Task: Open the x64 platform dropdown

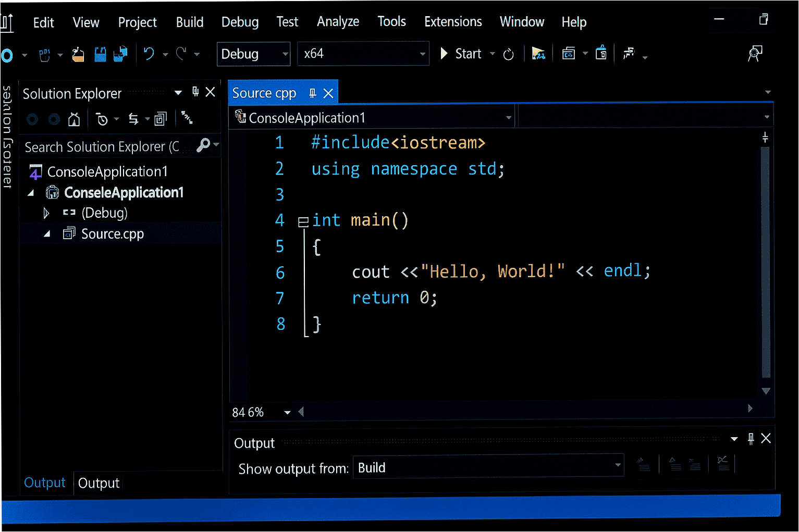Action: 363,54
